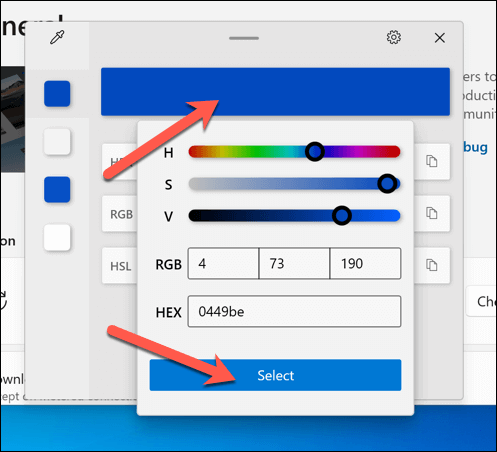Viewport: 497px width, 452px height.
Task: Copy the RGB color value
Action: 432,213
